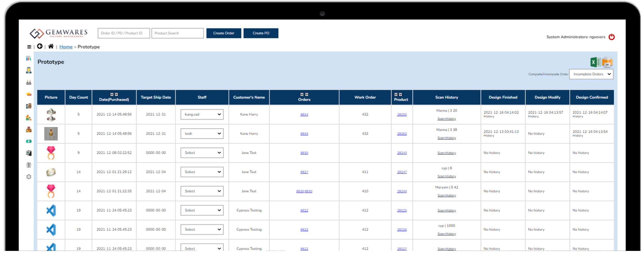Click customer name Cypress Testing for product 28225
644x254 pixels.
[249, 210]
